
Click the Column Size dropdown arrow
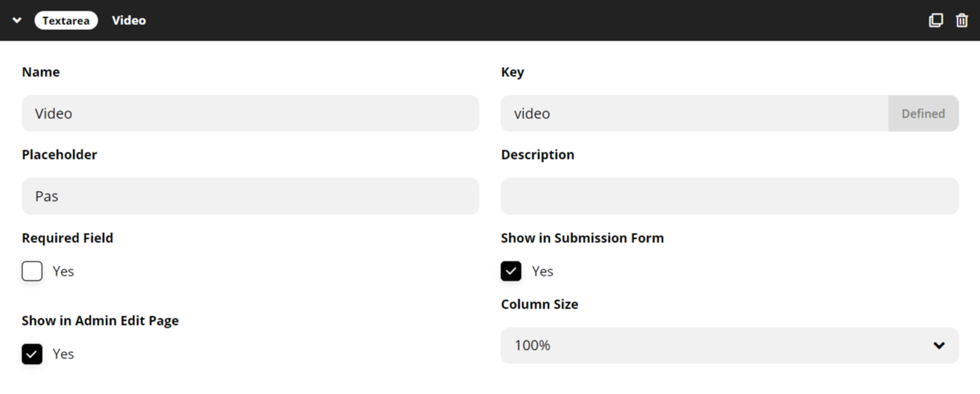[x=939, y=346]
